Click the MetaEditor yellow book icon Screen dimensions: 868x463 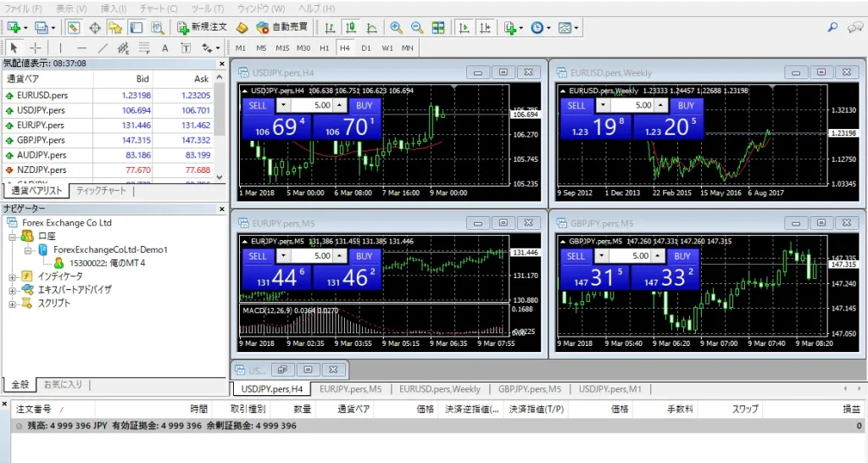tap(242, 27)
